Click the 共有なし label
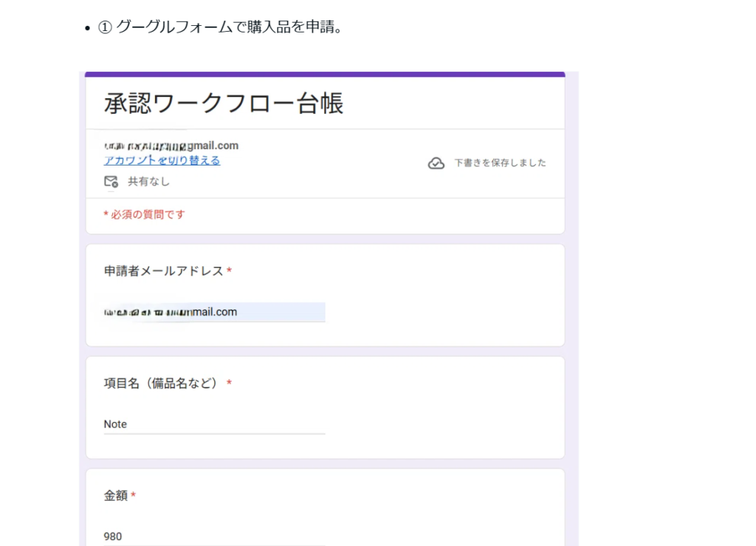 148,181
